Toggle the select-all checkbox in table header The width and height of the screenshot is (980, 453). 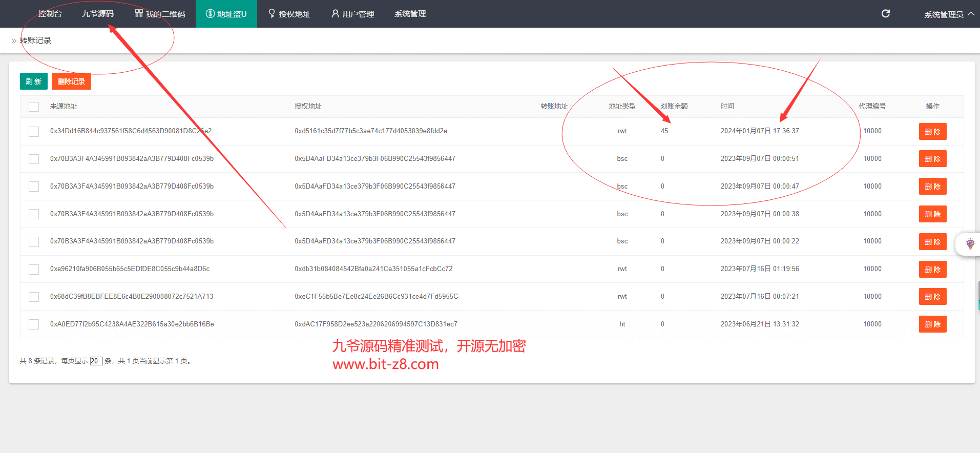(x=34, y=107)
